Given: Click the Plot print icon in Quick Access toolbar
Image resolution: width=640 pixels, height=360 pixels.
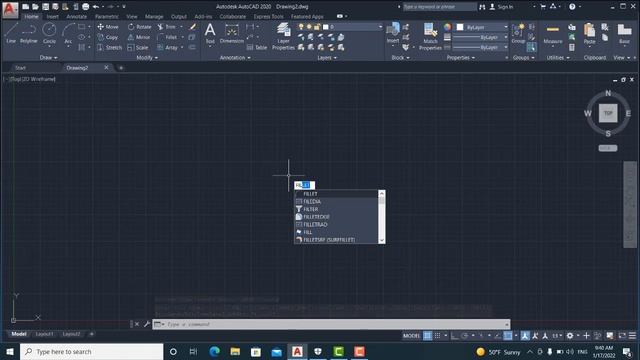Looking at the screenshot, I should [86, 7].
